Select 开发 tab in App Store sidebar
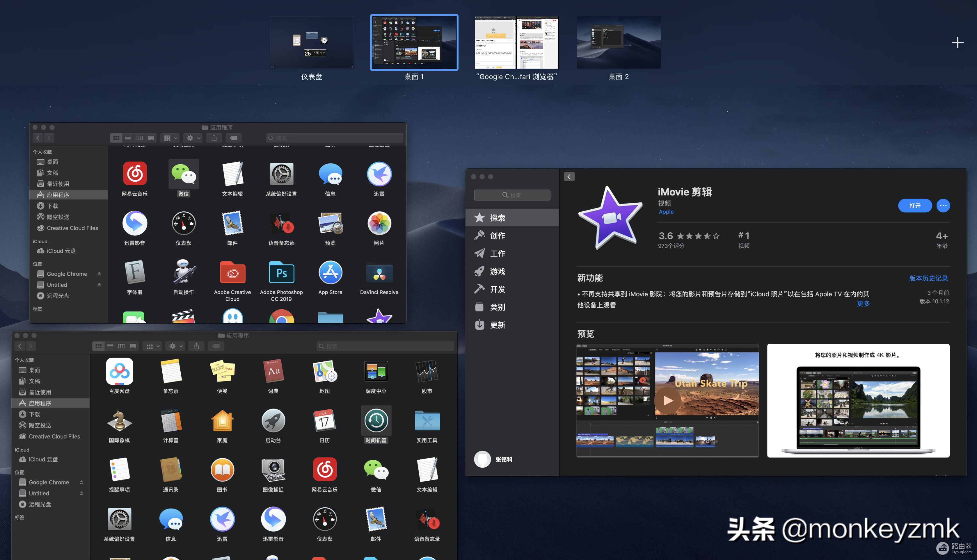This screenshot has width=977, height=560. click(512, 289)
